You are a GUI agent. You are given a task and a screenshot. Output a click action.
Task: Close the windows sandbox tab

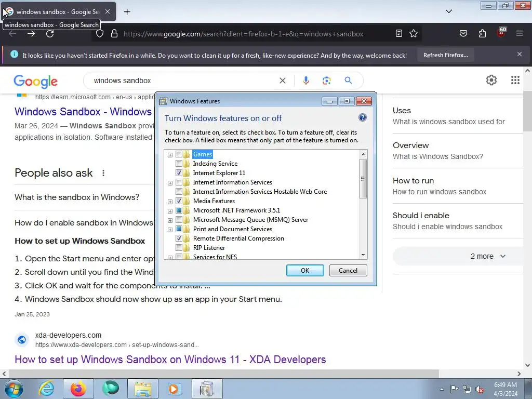point(108,11)
